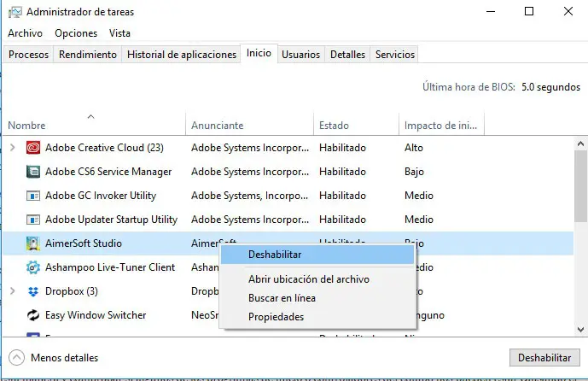Select Abrir ubicación del archivo option
588x381 pixels.
pos(309,279)
